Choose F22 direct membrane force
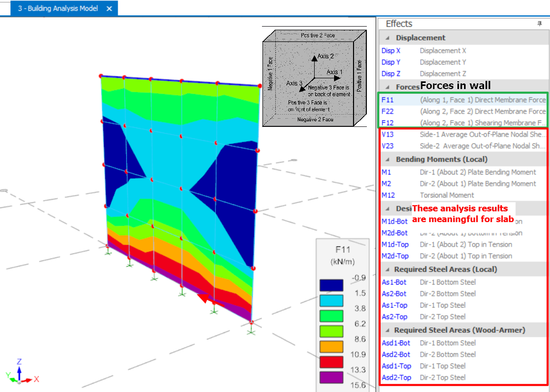The height and width of the screenshot is (392, 550). tap(388, 112)
